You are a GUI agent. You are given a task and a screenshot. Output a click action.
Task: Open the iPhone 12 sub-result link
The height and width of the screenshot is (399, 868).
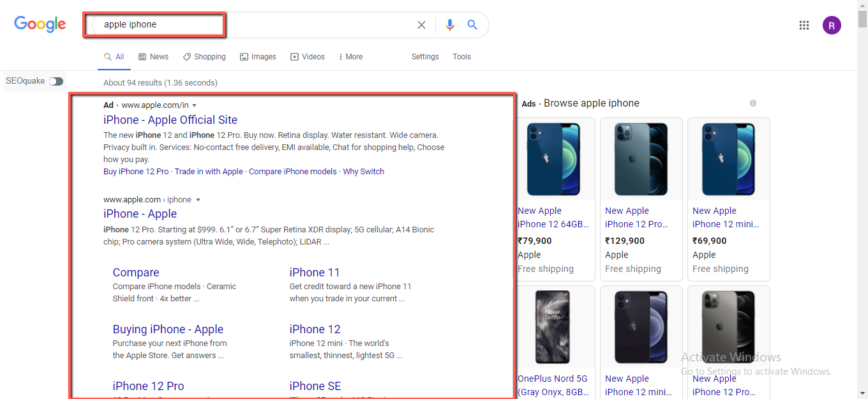point(315,329)
